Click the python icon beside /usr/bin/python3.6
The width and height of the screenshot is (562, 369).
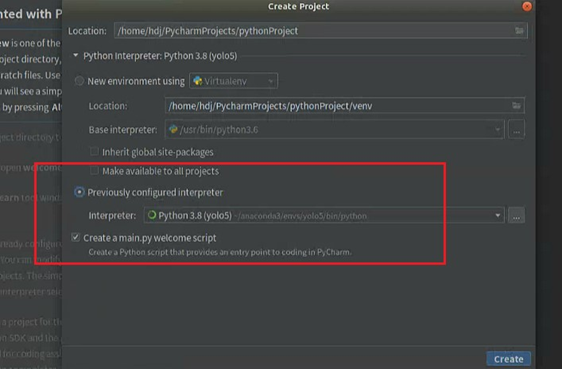click(173, 129)
